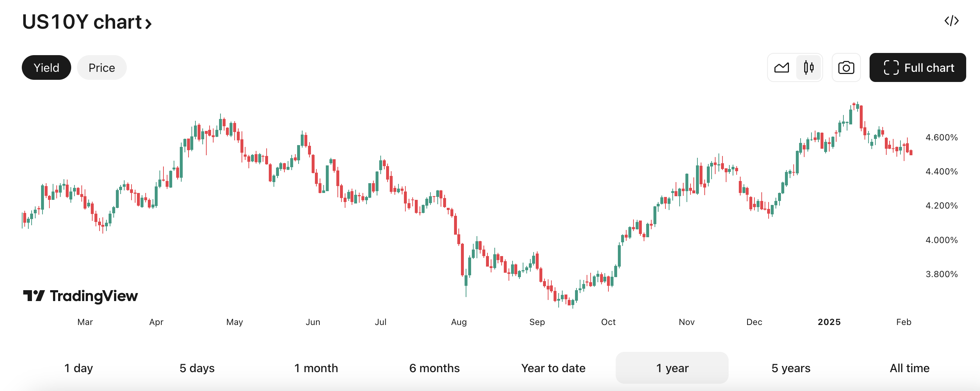
Task: Select the 1 year range tab
Action: click(672, 367)
